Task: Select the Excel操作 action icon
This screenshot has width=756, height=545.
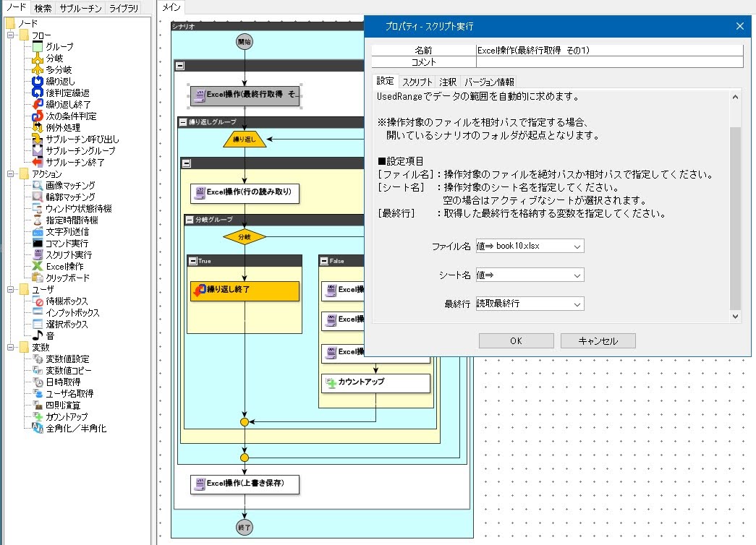Action: [x=38, y=267]
